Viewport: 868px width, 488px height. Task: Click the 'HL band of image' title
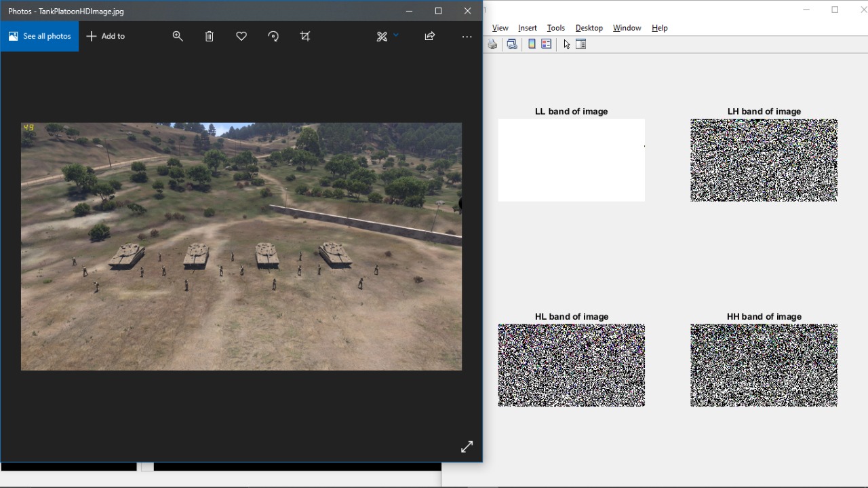(572, 316)
